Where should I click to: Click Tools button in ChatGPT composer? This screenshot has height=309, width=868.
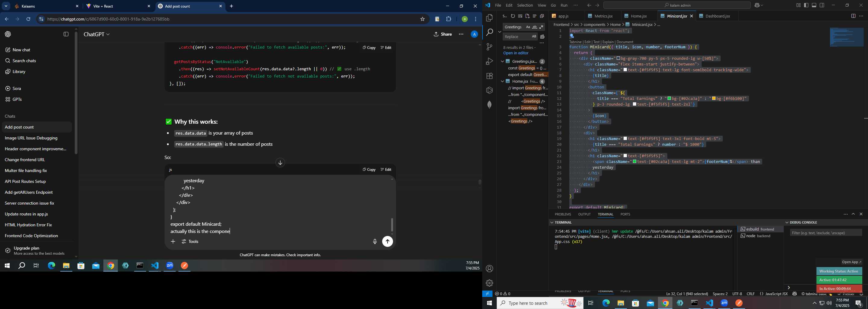coord(190,241)
